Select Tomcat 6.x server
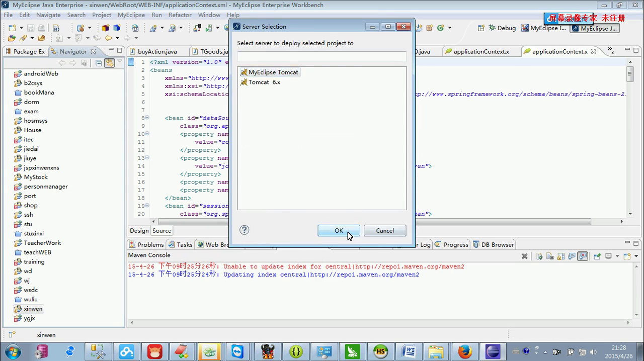The image size is (644, 361). 260,82
